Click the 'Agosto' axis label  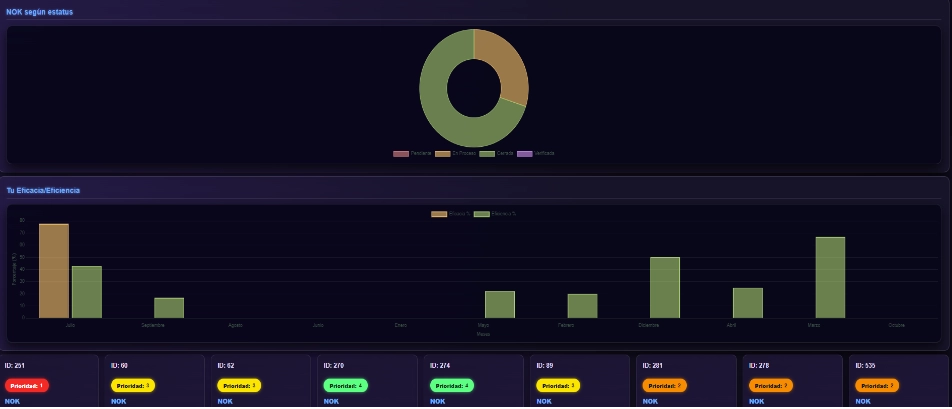[x=236, y=325]
